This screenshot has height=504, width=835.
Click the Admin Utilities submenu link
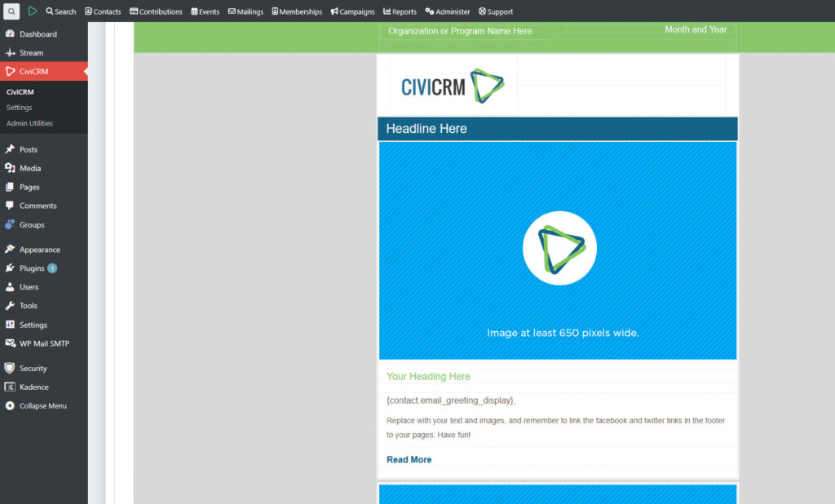click(x=29, y=124)
